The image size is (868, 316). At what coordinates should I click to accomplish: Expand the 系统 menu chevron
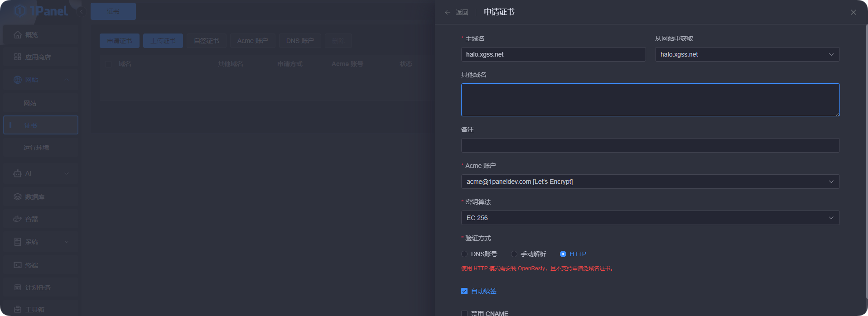point(67,242)
